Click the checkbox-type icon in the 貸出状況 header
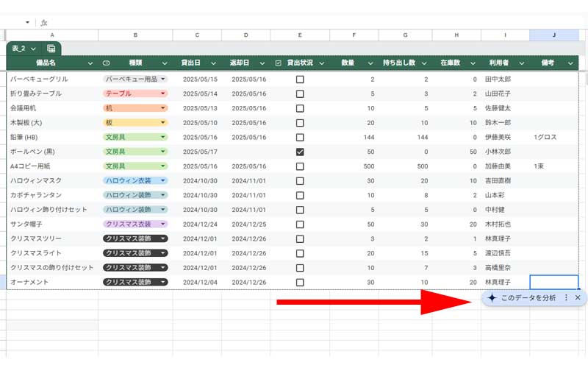The image size is (588, 368). coord(278,63)
